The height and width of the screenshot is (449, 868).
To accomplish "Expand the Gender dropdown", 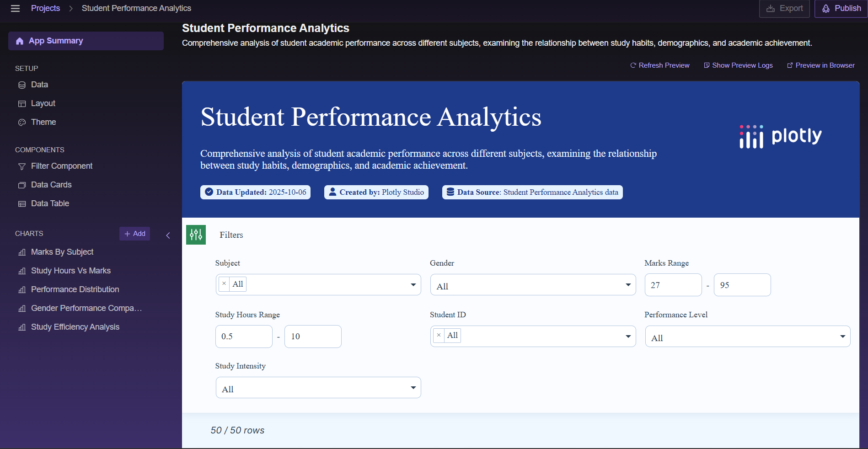I will click(628, 285).
